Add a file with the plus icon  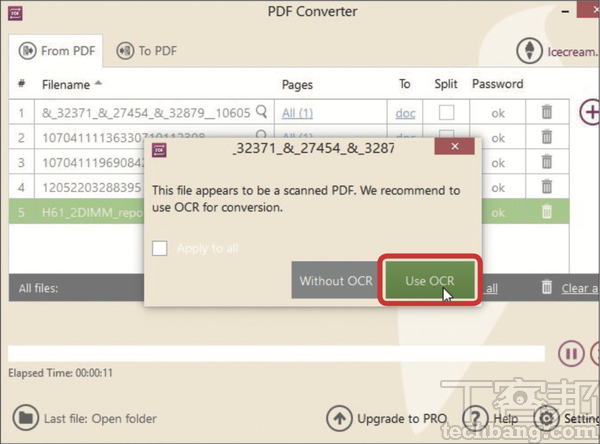(x=590, y=112)
